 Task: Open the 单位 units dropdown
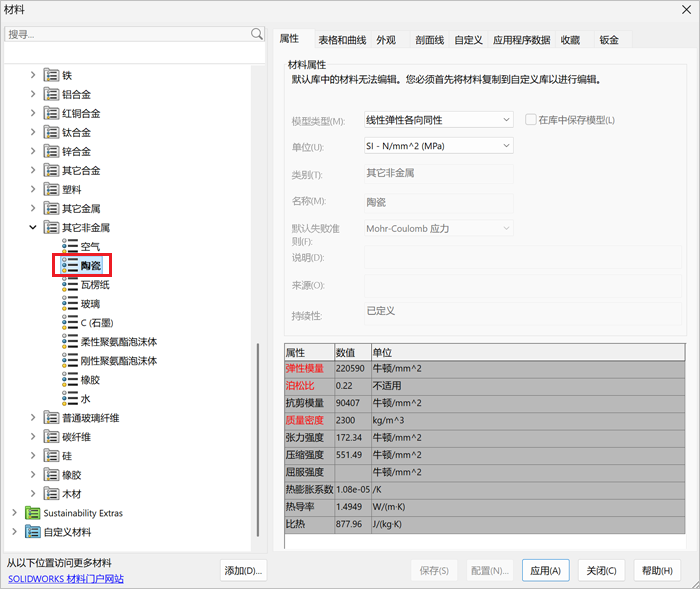[439, 146]
